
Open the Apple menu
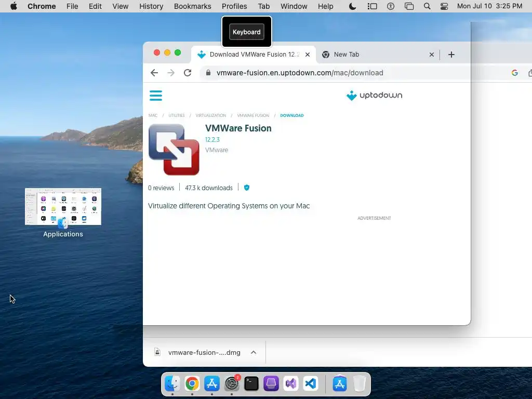click(14, 6)
